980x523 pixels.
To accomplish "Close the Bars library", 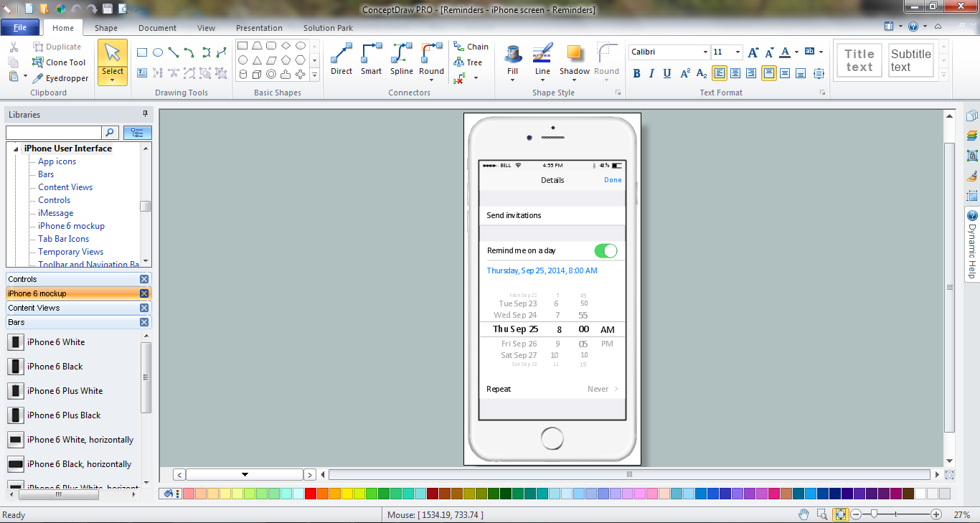I will pos(144,322).
